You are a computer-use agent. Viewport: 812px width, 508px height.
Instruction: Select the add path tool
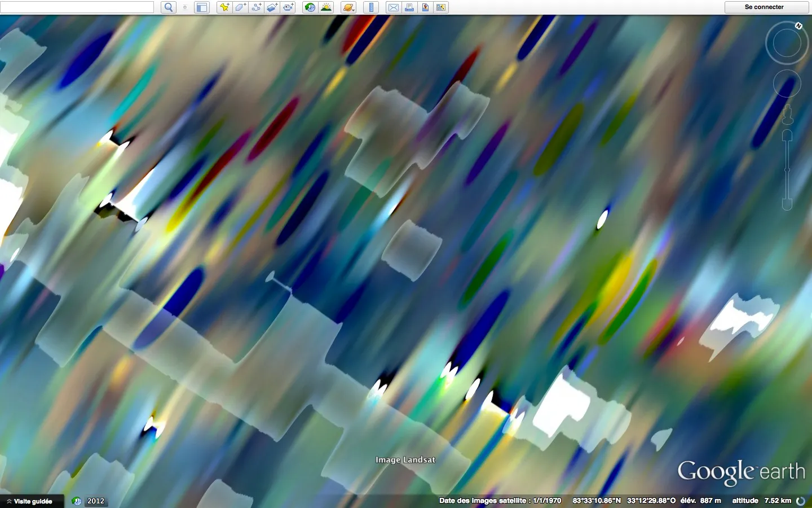click(x=256, y=7)
